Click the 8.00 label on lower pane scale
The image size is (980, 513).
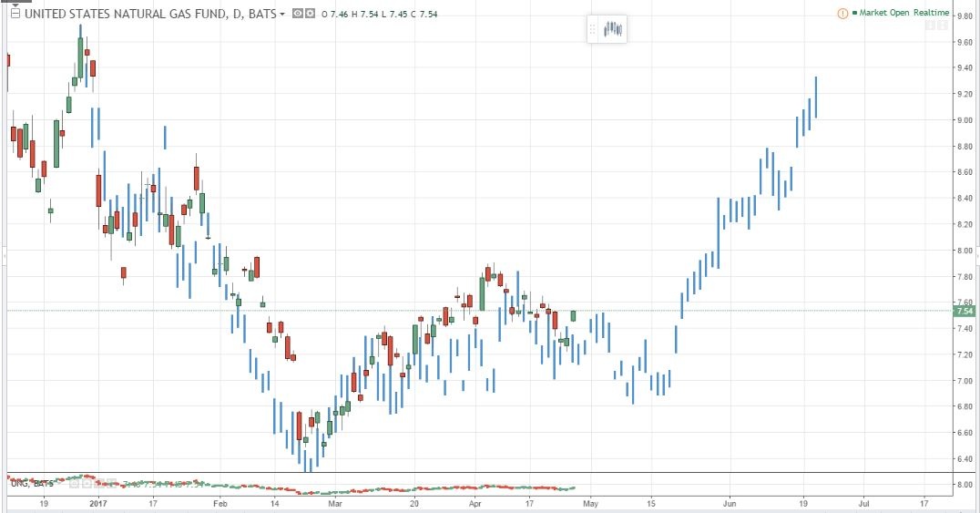tap(963, 485)
